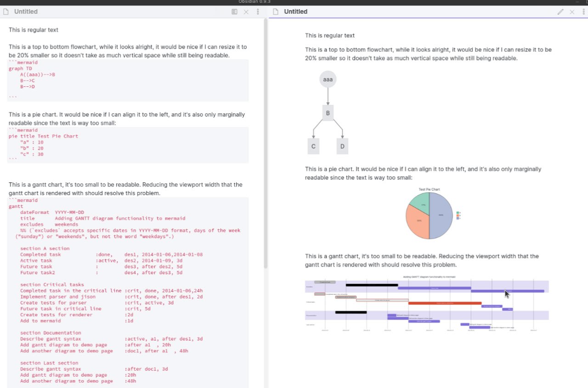Click the right pane's Untitled title
The height and width of the screenshot is (388, 588).
[x=295, y=12]
